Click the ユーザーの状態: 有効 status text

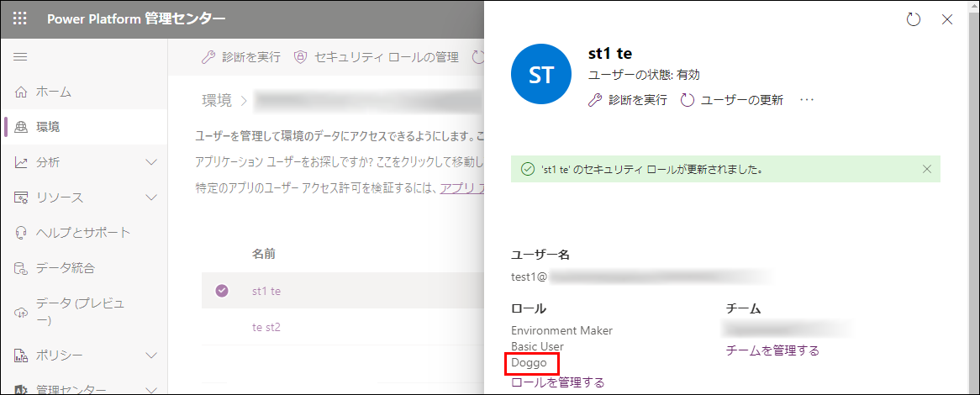[644, 75]
